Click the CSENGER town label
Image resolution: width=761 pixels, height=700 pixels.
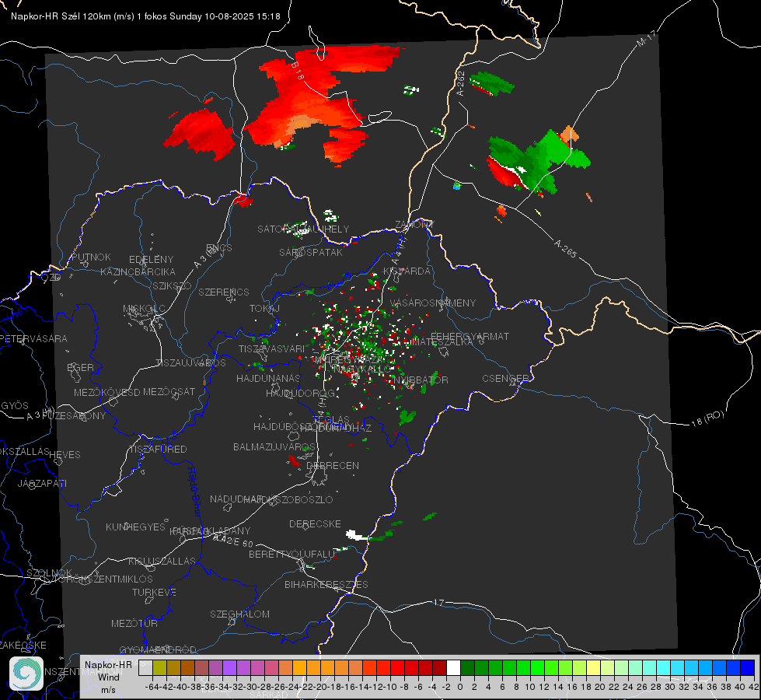pyautogui.click(x=506, y=379)
